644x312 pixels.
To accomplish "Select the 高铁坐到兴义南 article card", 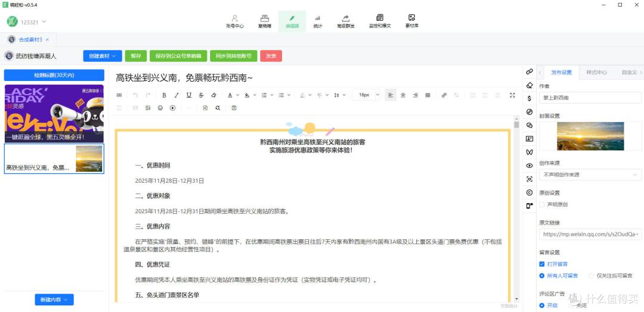I will [x=54, y=158].
